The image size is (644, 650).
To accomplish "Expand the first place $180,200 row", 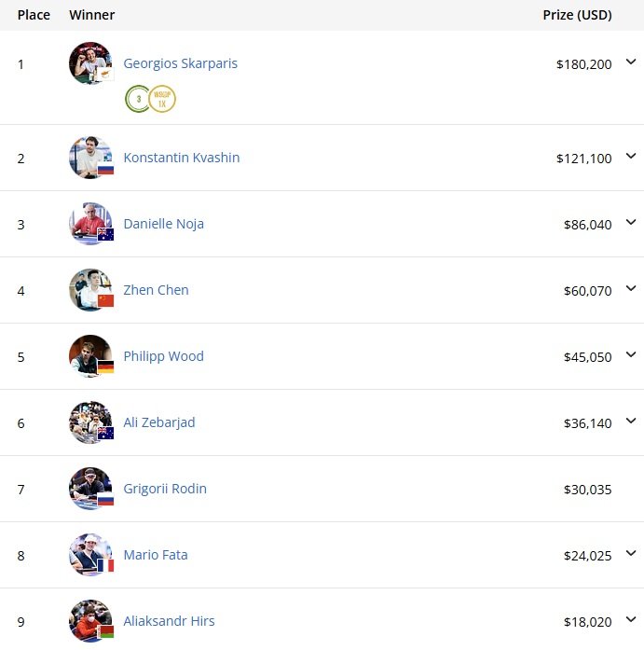I will tap(631, 62).
